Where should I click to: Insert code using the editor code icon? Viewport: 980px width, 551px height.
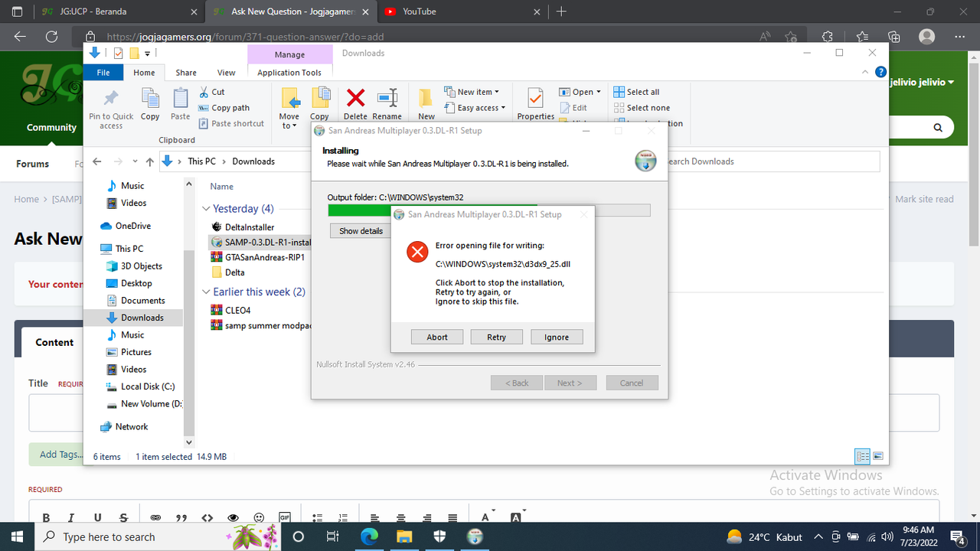[207, 518]
